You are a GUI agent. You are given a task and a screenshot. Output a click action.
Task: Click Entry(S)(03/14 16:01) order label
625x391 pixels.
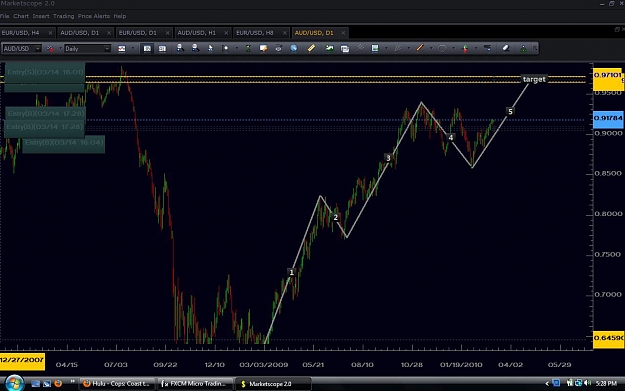click(45, 72)
